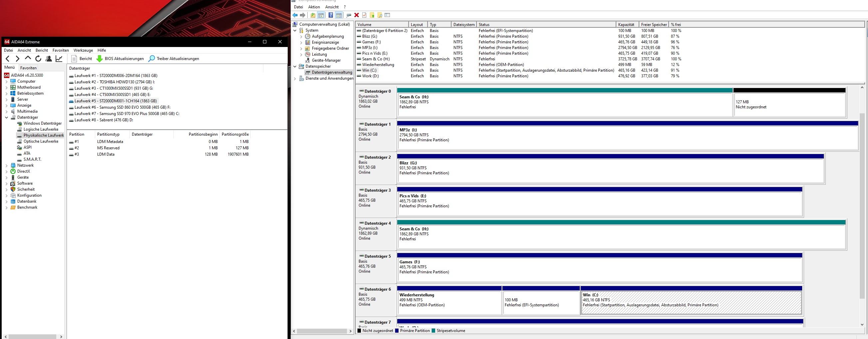
Task: Click the AIDA64 user profile icon
Action: tap(49, 59)
